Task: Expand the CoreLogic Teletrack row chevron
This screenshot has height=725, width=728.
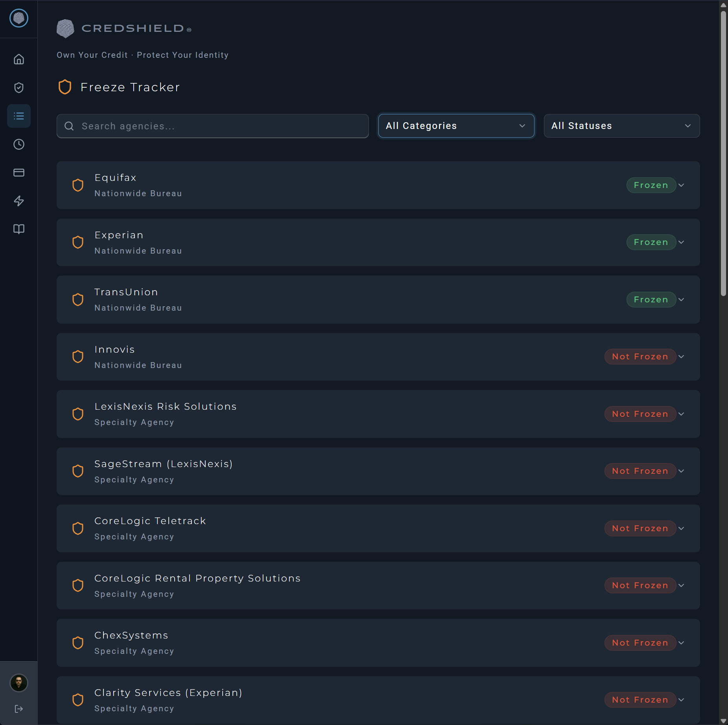Action: pyautogui.click(x=682, y=528)
